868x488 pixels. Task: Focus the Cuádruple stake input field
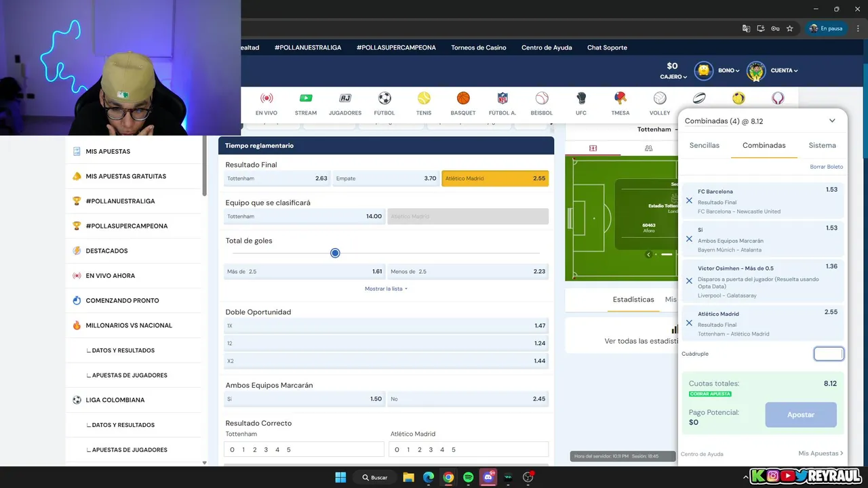(829, 354)
